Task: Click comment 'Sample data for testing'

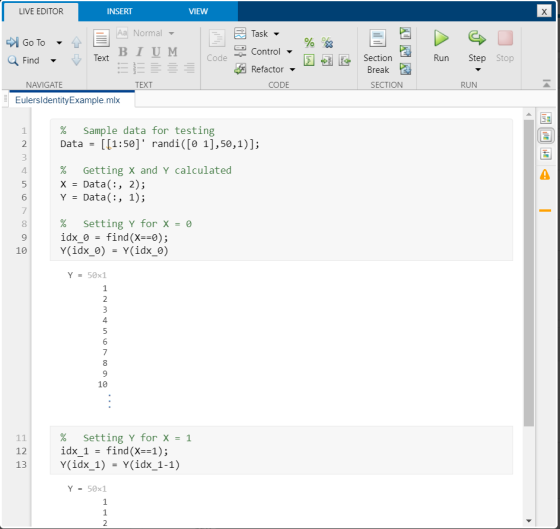Action: (x=149, y=131)
